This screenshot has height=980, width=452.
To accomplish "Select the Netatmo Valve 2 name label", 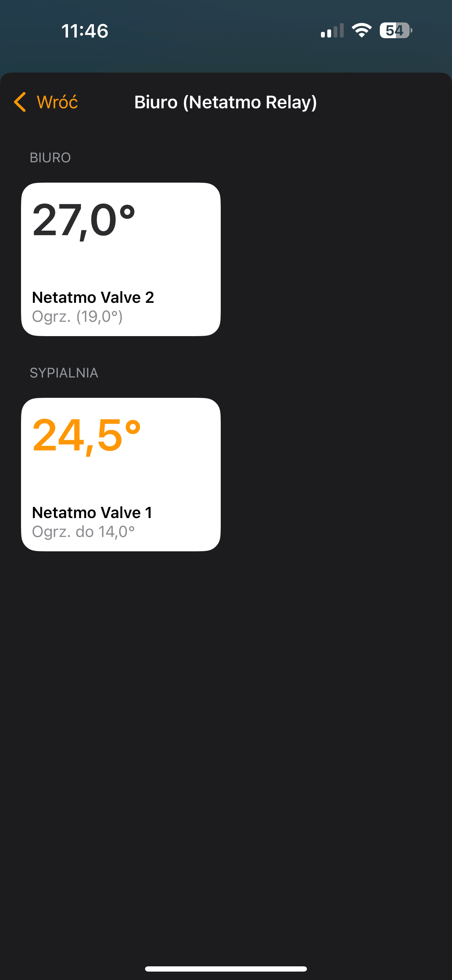I will tap(93, 297).
